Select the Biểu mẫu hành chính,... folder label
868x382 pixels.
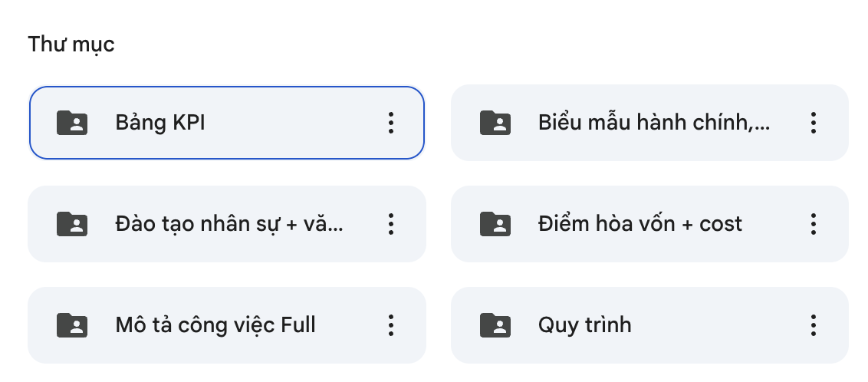point(654,123)
